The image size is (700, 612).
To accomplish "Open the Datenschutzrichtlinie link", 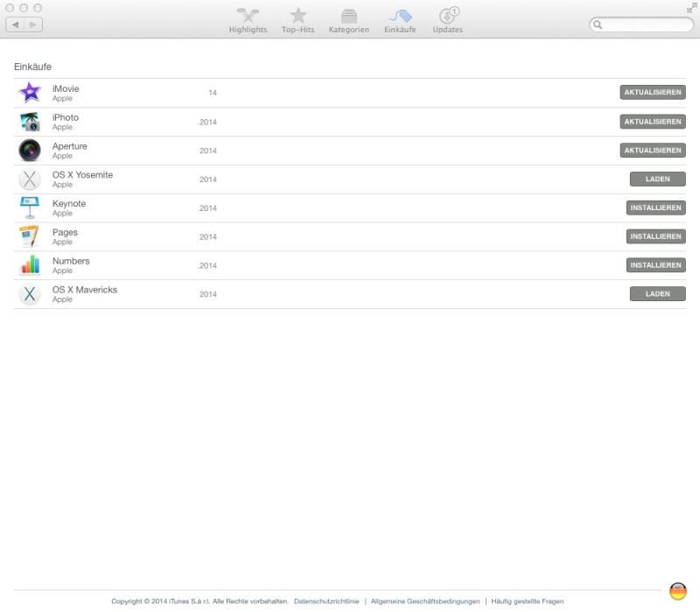I will (x=326, y=601).
